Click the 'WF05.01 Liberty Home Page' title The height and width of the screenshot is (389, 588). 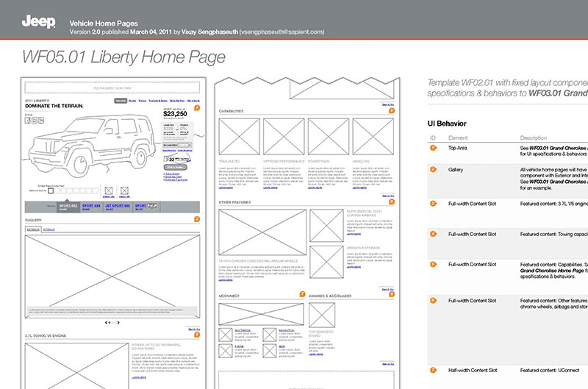[123, 57]
